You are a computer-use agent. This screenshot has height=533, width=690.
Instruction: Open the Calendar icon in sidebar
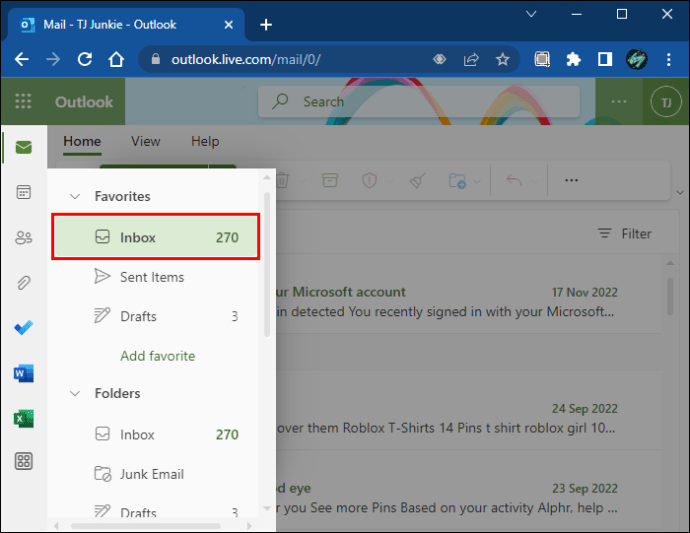(x=23, y=192)
